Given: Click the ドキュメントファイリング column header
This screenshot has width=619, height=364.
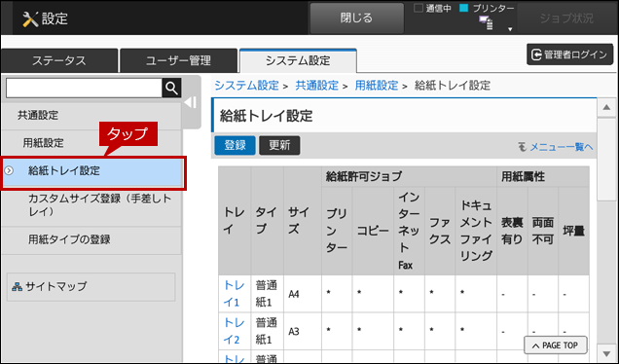Looking at the screenshot, I should [x=476, y=231].
